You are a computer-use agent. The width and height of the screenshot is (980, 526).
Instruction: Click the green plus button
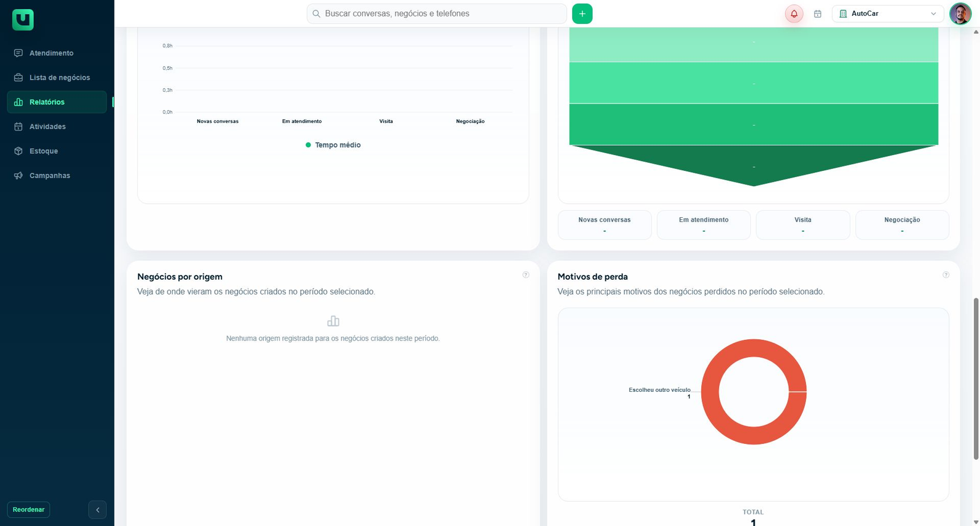(x=582, y=13)
